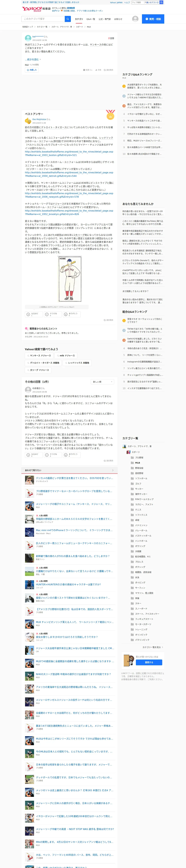186x868 pixels.
Task: Toggle the 共感した button on question
Action: [x=32, y=70]
